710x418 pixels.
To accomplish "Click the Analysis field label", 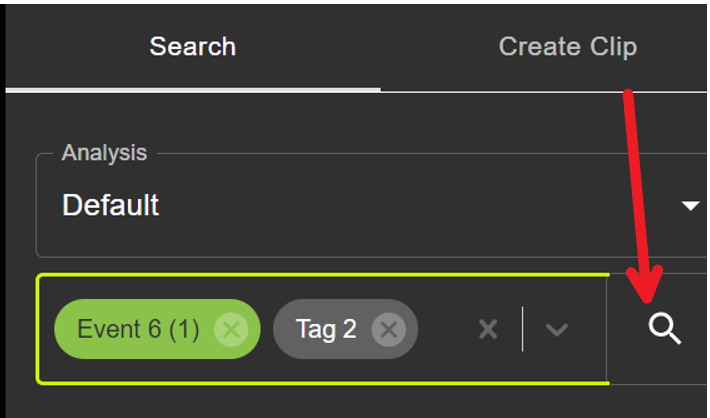I will (x=105, y=153).
